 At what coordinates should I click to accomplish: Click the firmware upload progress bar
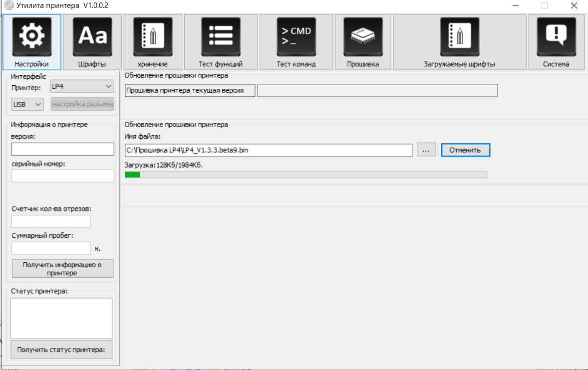(x=305, y=175)
